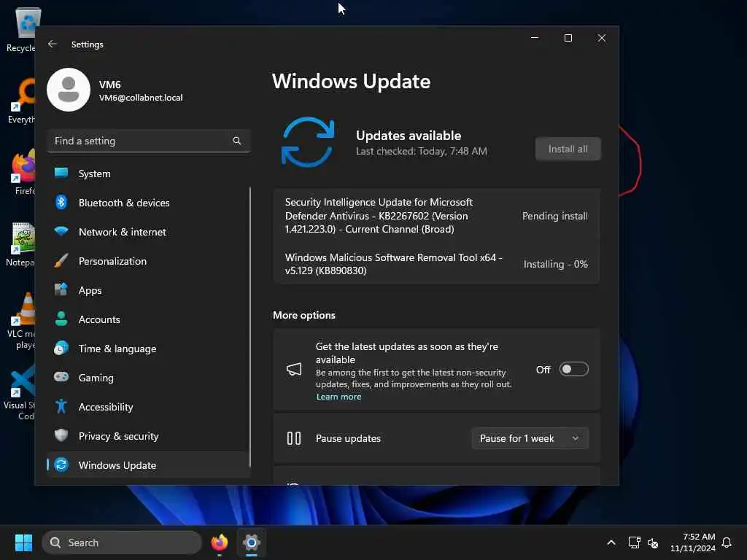
Task: Open the Windows Start menu button
Action: [23, 542]
